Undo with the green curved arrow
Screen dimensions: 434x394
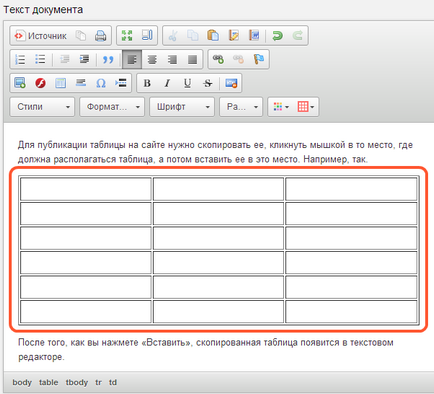277,35
